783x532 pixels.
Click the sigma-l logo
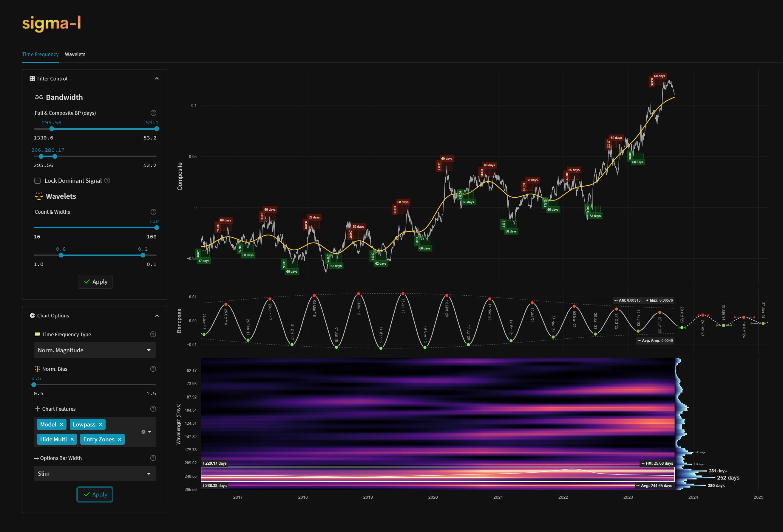click(52, 24)
